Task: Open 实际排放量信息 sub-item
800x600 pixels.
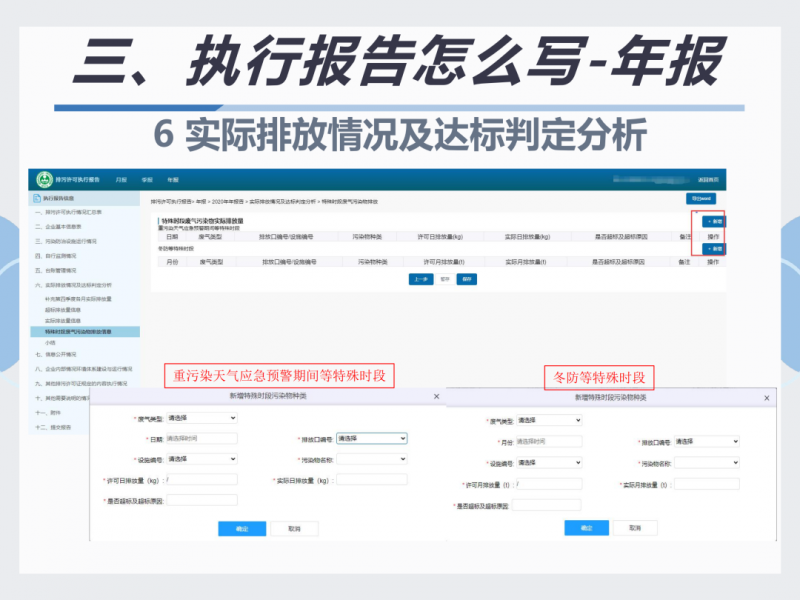Action: (63, 321)
